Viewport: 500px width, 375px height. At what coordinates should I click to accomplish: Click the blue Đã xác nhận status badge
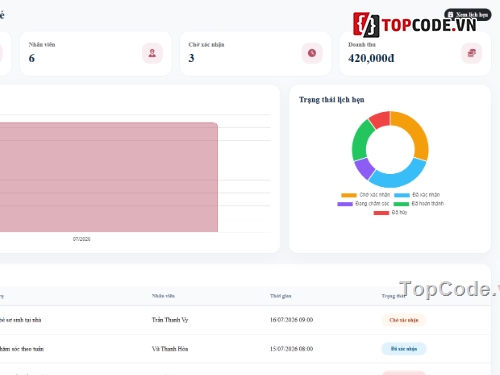click(x=404, y=349)
